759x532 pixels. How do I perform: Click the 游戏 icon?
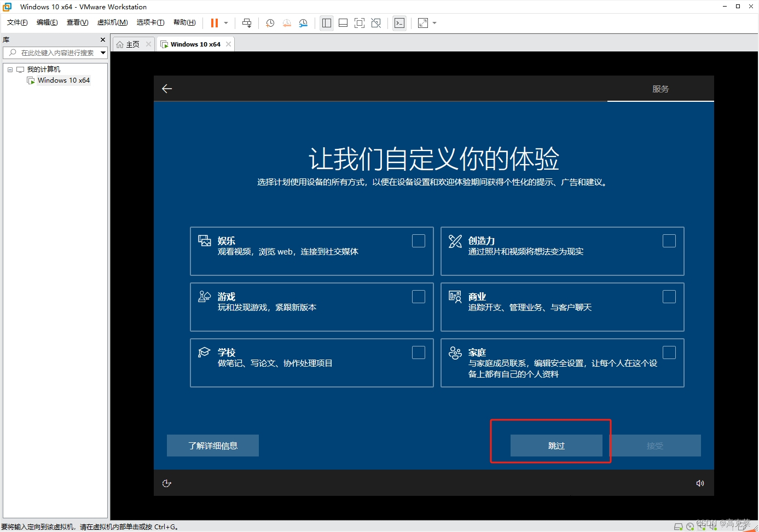[x=205, y=297]
